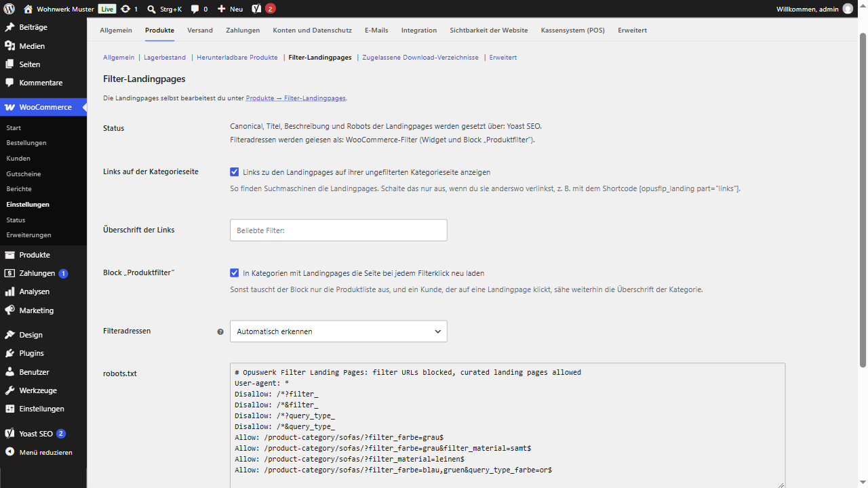Open the Integration tab
The width and height of the screenshot is (868, 488).
(x=419, y=30)
